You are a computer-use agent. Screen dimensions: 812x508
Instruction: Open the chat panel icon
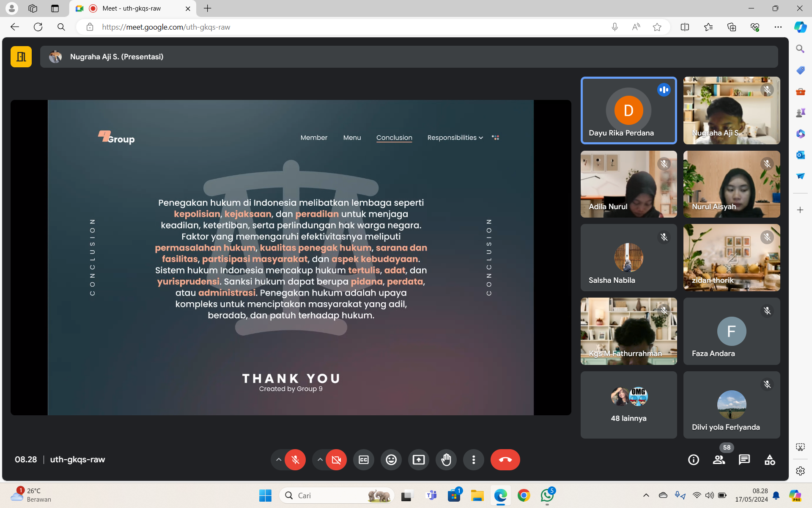coord(744,460)
